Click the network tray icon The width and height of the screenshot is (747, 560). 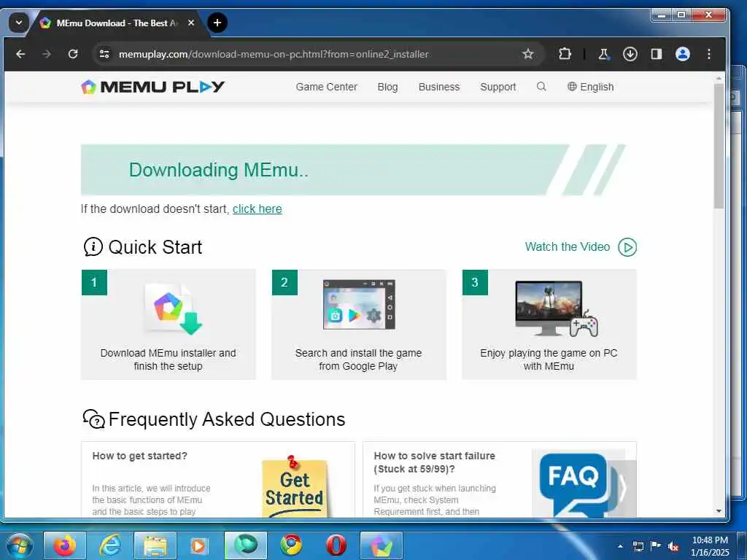(638, 546)
